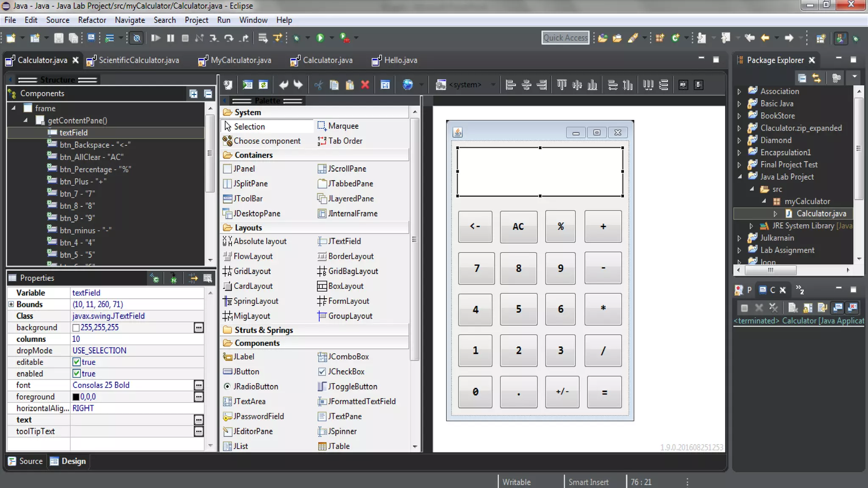Image resolution: width=868 pixels, height=488 pixels.
Task: Click Remove All Terminated Launches in console
Action: click(773, 308)
